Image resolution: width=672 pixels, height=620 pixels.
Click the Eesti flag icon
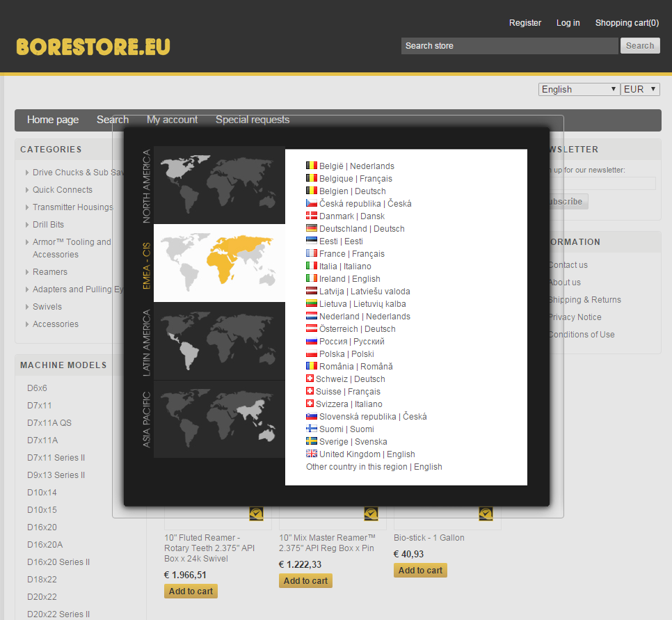(x=312, y=241)
